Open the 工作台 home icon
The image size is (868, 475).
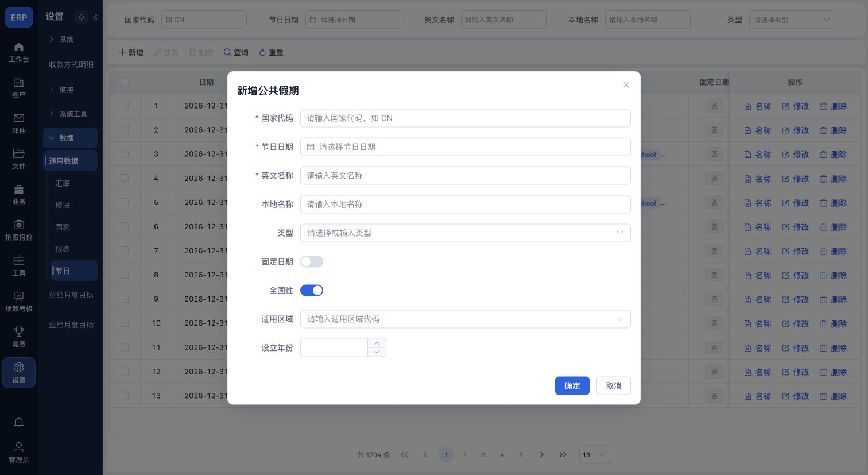(x=19, y=47)
